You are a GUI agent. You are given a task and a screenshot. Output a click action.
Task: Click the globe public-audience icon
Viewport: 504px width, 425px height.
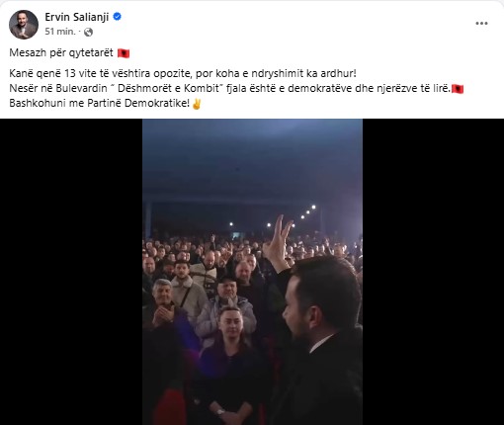[88, 32]
